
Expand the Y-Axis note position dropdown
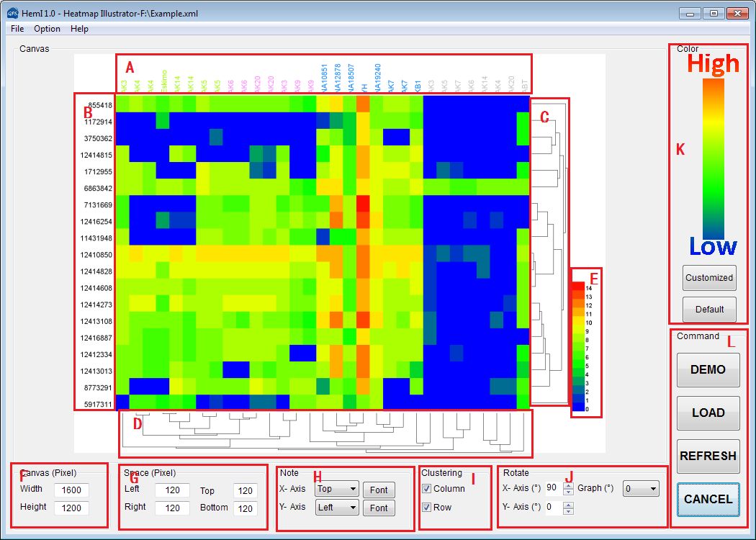[337, 508]
